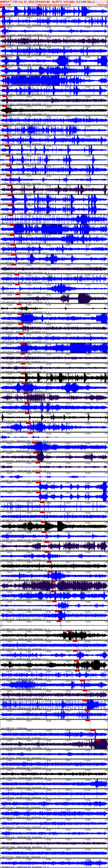Select the end time 19:59:11.00 label
The image size is (108, 868).
(102, 5)
